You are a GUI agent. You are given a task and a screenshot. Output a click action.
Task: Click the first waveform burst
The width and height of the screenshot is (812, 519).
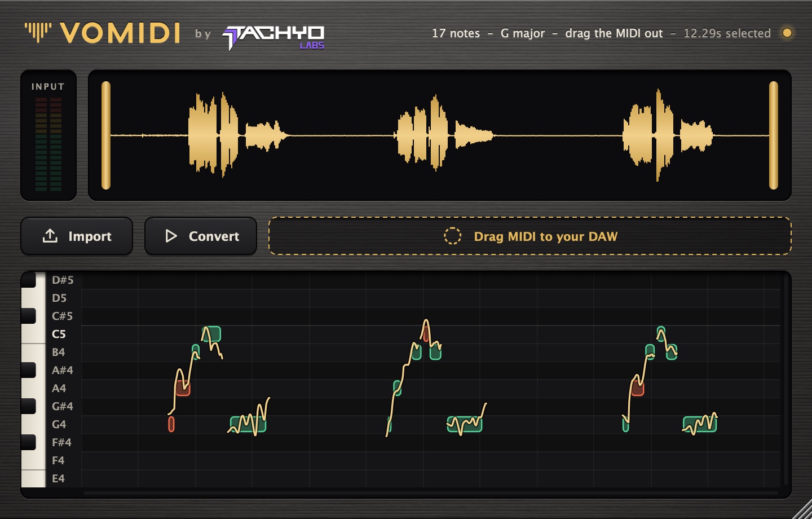click(237, 135)
